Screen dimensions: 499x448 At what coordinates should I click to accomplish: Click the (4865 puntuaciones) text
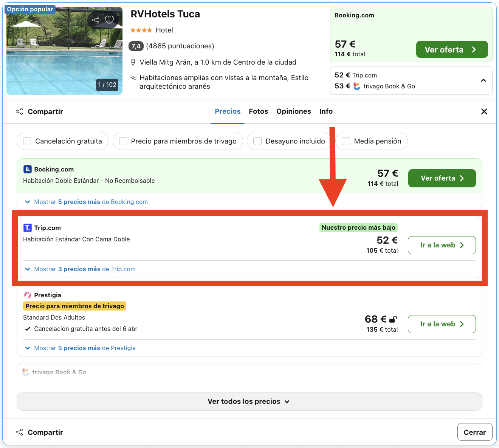click(180, 46)
